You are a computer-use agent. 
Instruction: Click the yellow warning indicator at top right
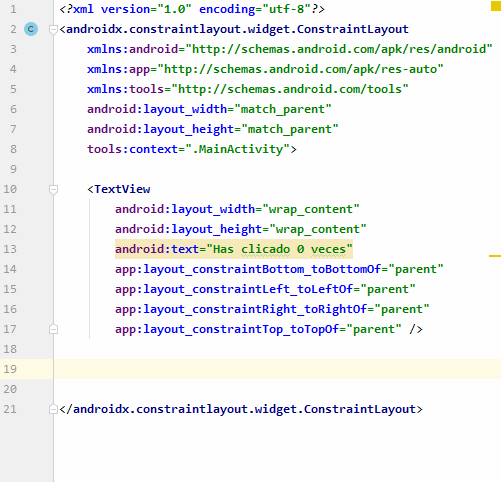coord(496,6)
